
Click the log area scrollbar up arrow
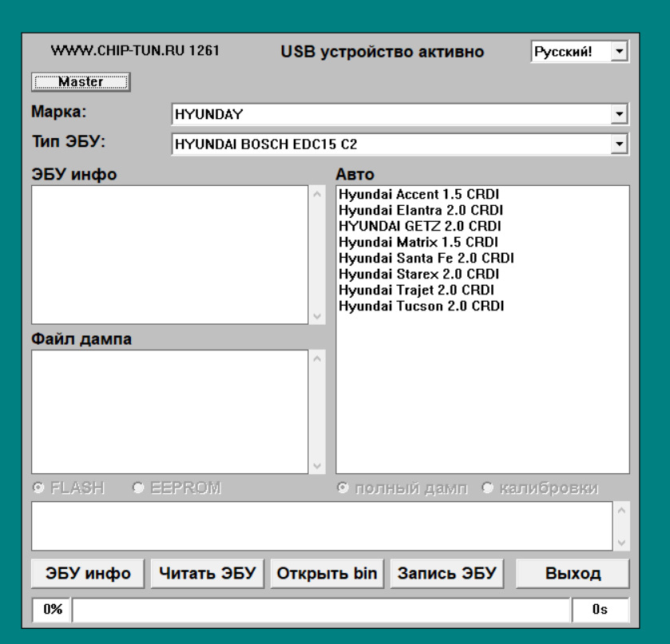coord(622,510)
